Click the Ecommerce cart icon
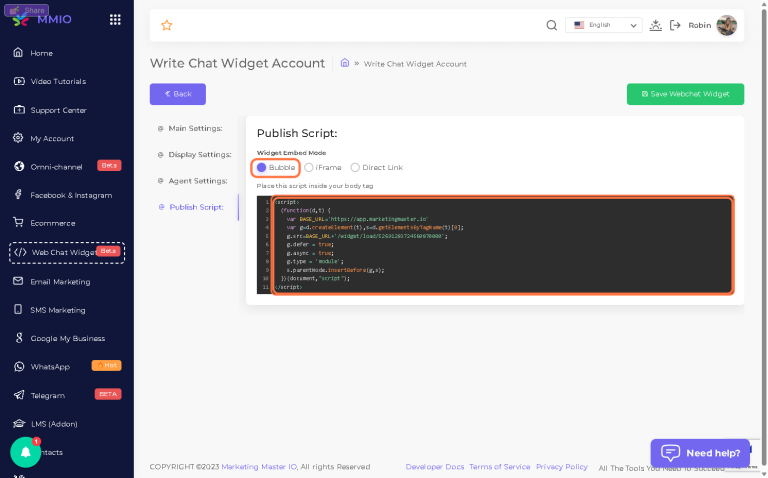 point(18,222)
